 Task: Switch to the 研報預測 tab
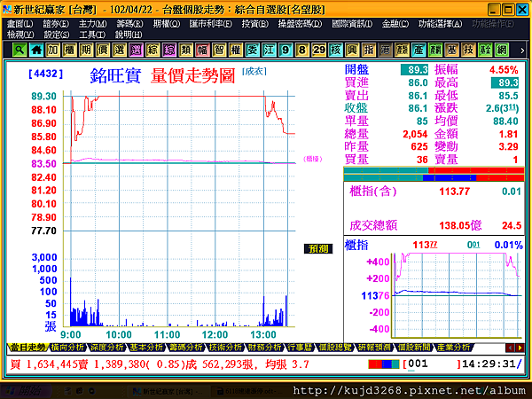373,348
